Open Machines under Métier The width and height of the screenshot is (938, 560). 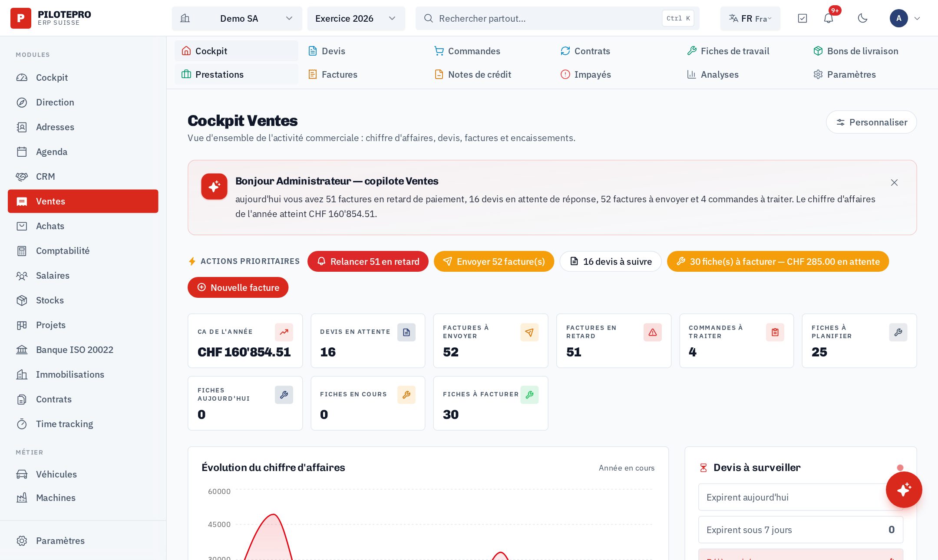[83, 498]
